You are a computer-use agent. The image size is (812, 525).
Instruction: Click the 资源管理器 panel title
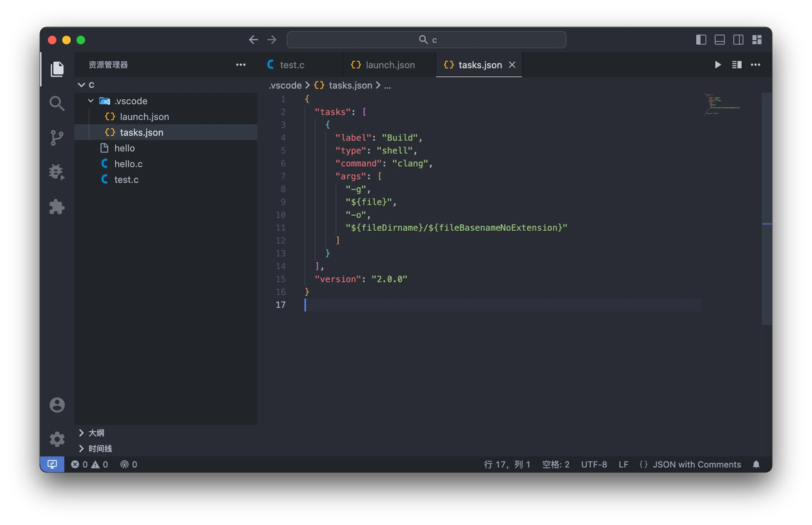(108, 65)
